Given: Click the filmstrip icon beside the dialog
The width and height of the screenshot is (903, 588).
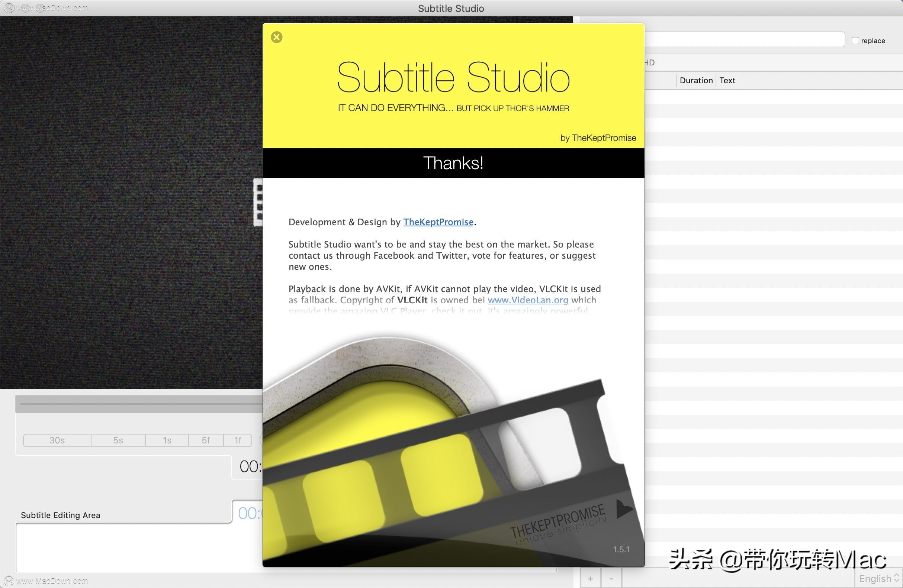Looking at the screenshot, I should click(259, 202).
